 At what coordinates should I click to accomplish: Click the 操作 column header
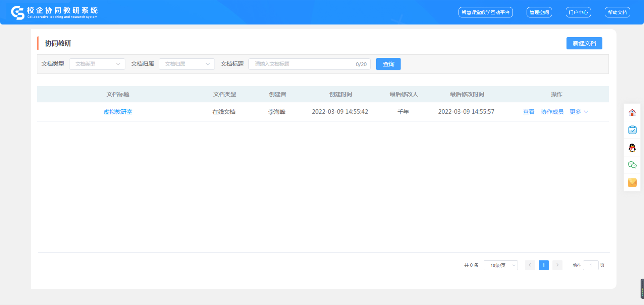[556, 94]
